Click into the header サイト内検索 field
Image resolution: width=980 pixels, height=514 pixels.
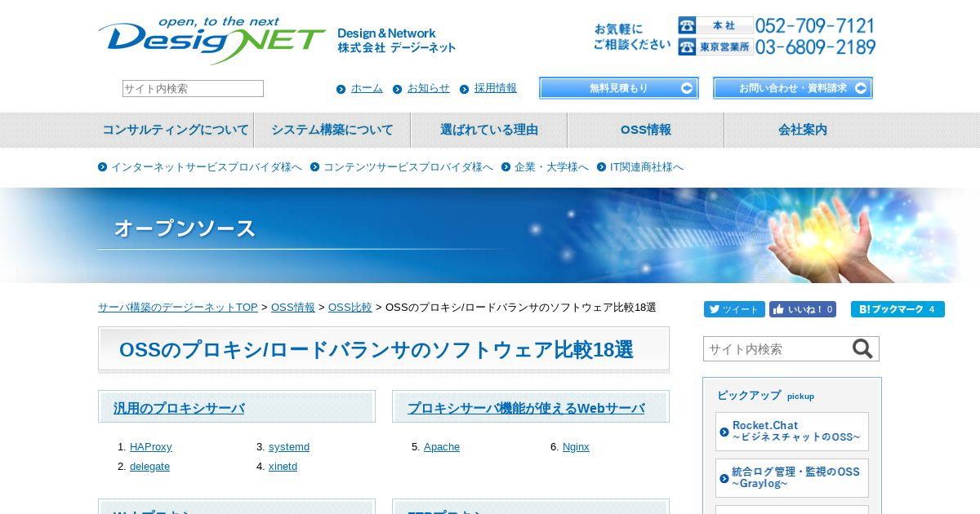tap(193, 88)
